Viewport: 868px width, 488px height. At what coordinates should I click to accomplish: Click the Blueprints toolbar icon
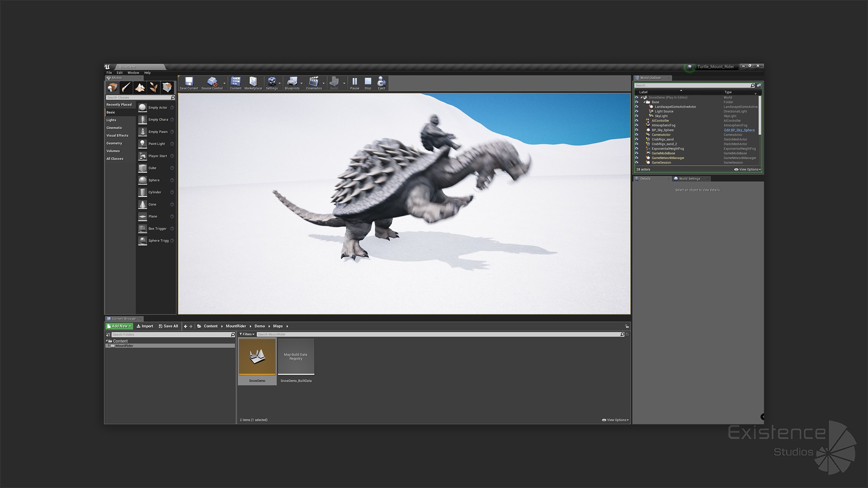292,81
